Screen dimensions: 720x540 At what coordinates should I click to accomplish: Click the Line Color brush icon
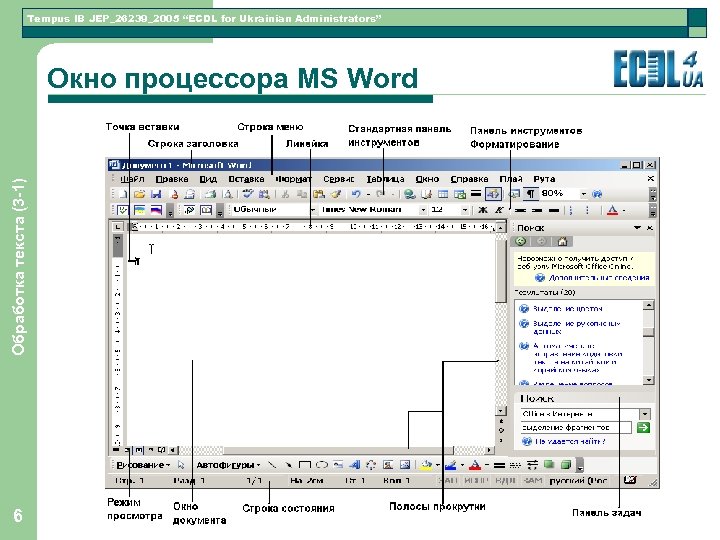(x=451, y=465)
